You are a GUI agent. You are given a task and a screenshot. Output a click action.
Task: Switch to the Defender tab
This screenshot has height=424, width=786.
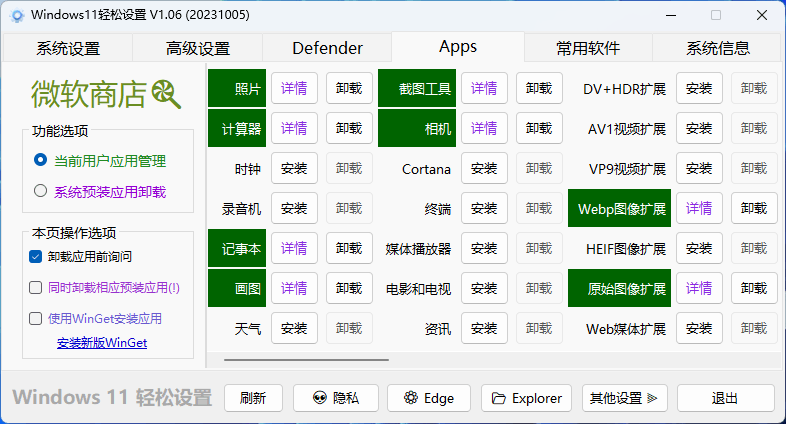click(x=327, y=48)
